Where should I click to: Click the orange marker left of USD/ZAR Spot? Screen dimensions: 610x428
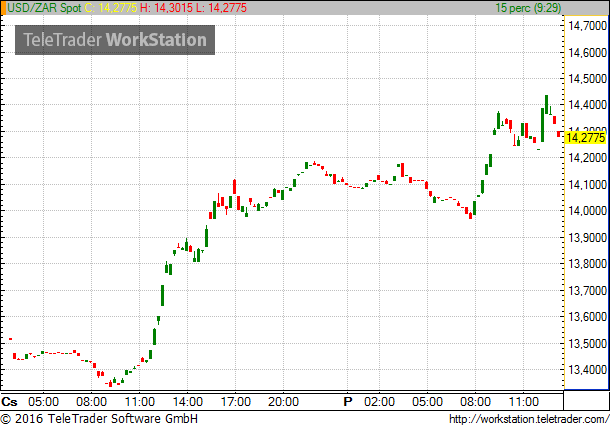tap(4, 8)
